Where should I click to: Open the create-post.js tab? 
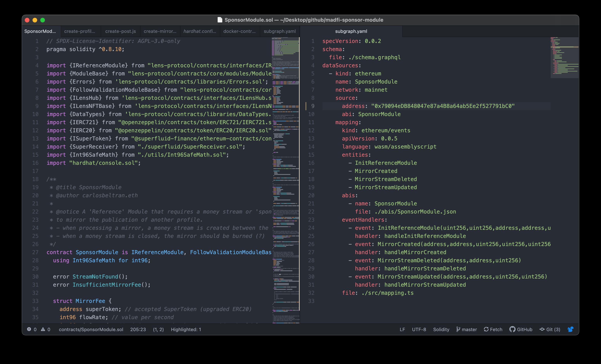120,31
